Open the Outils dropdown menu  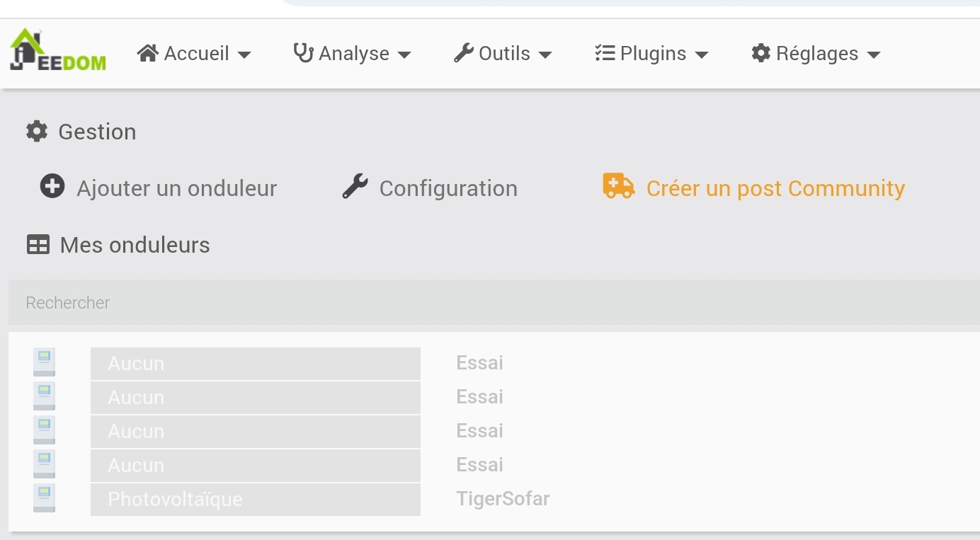pyautogui.click(x=503, y=54)
